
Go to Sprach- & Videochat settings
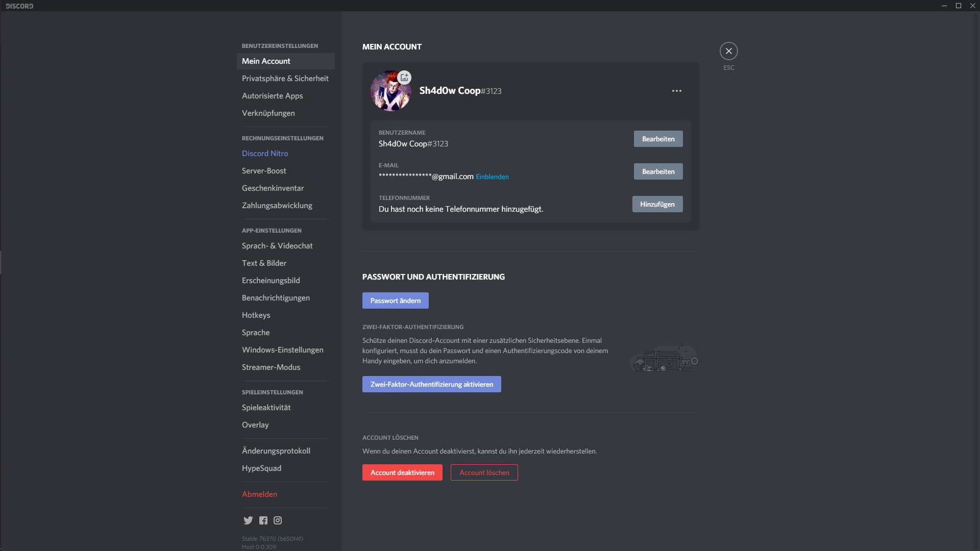[277, 246]
